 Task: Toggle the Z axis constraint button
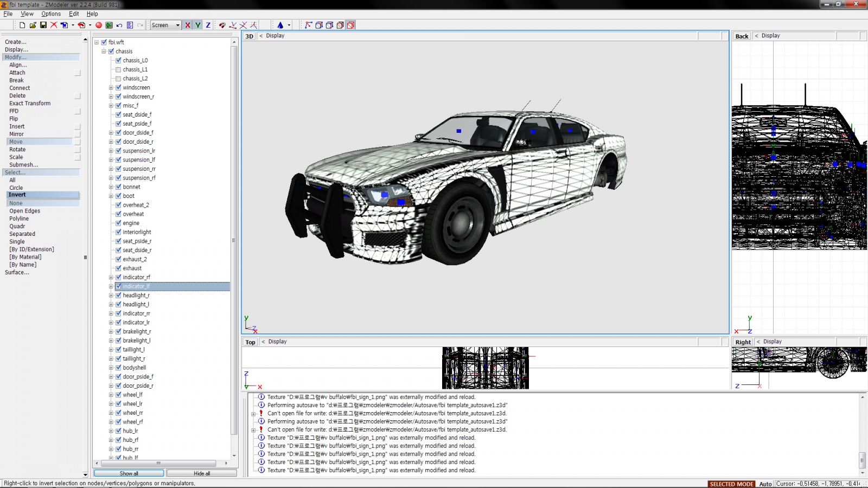point(208,25)
